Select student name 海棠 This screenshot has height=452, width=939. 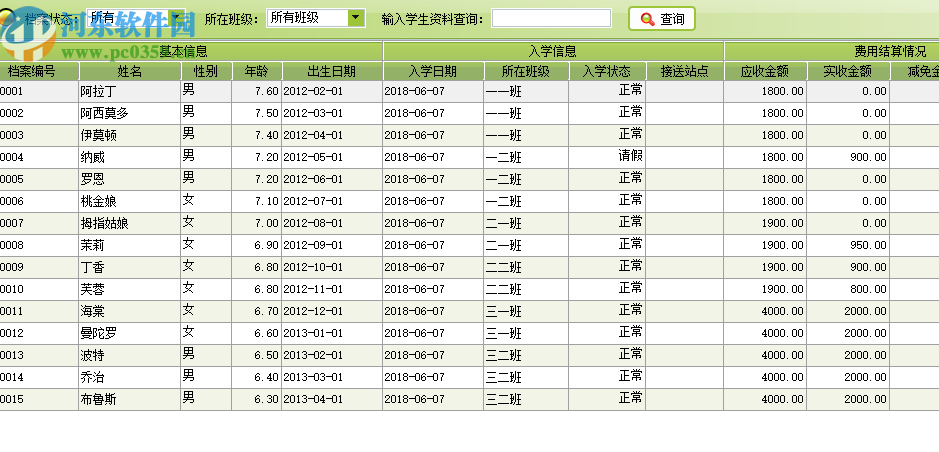[x=92, y=311]
